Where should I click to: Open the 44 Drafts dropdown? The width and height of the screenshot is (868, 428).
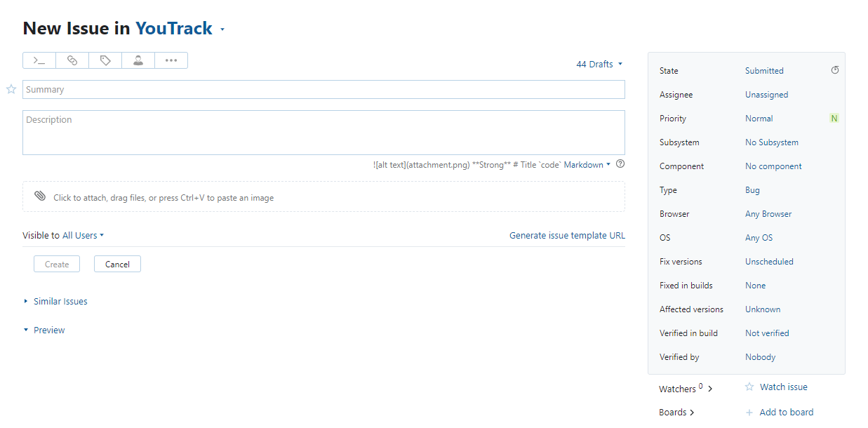tap(599, 64)
